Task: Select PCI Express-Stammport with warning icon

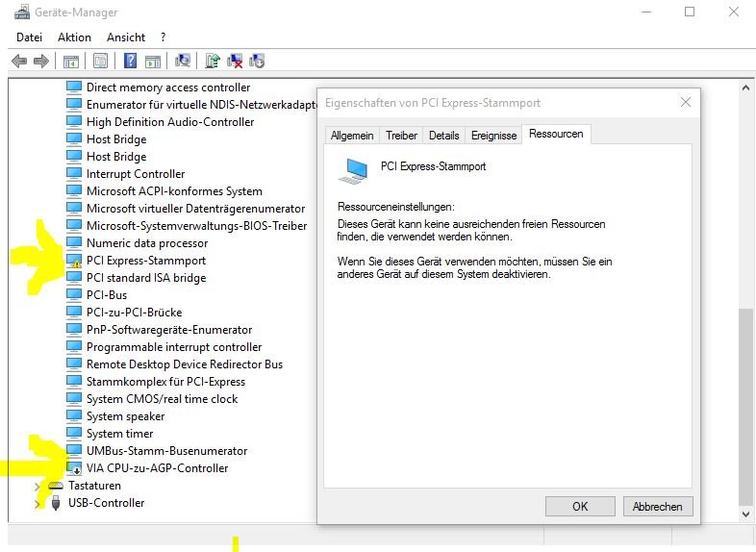Action: pyautogui.click(x=145, y=261)
